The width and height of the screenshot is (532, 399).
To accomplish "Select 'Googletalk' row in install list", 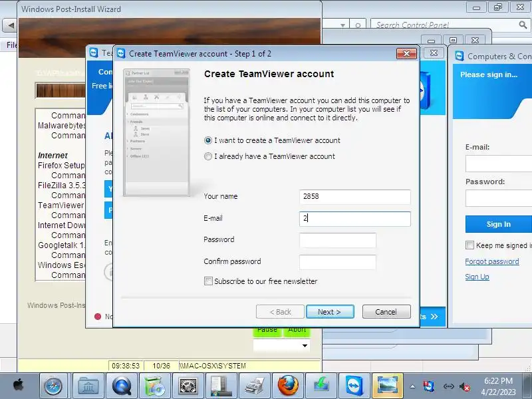I will [x=61, y=245].
